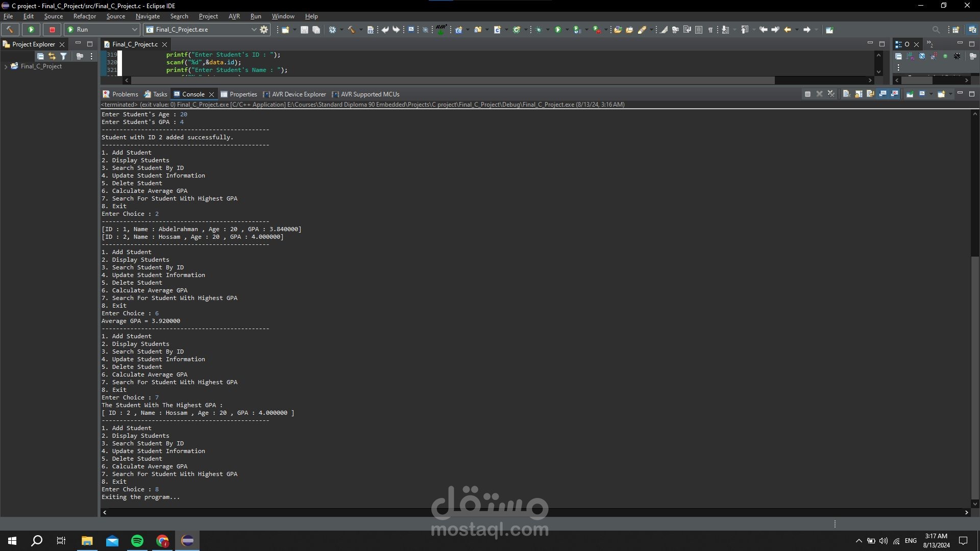Click the red Stop button in toolbar
The image size is (980, 551).
click(52, 30)
